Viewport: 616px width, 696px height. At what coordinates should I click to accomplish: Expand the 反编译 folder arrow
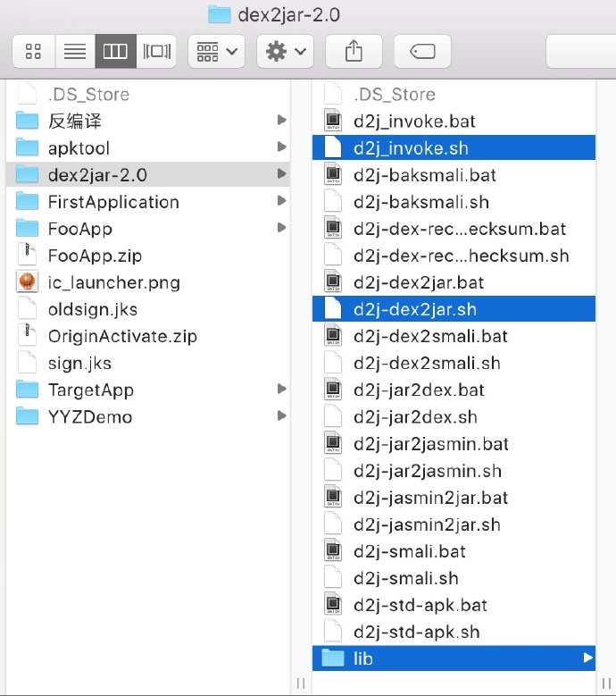(281, 120)
